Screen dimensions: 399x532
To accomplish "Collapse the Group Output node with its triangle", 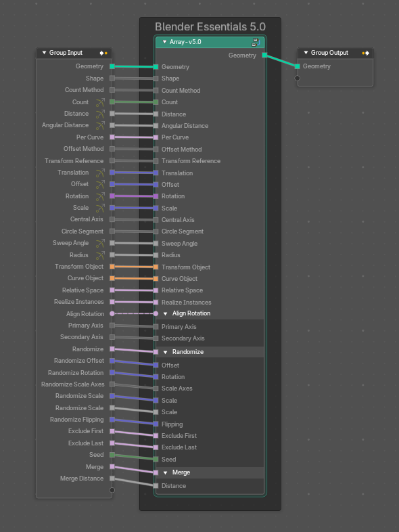I will pyautogui.click(x=306, y=53).
